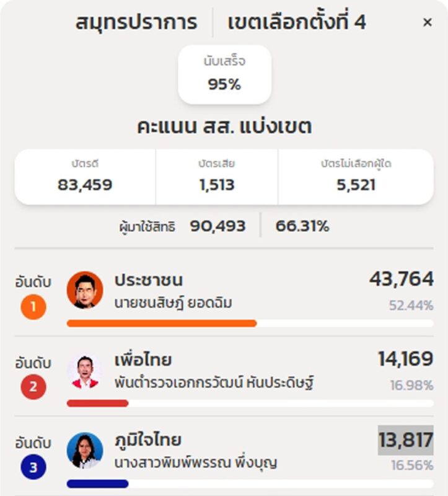
Task: Click the บัตรไม่เลือกผู้ใด 5,521 stat cell
Action: [x=356, y=177]
